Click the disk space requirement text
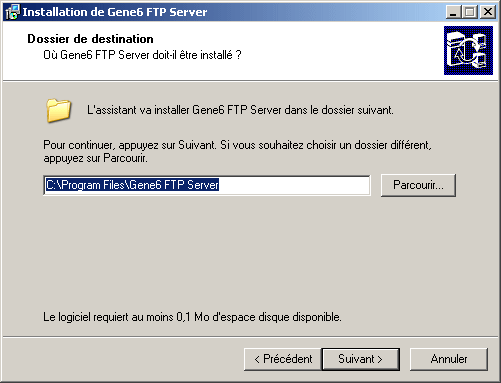The image size is (501, 383). coord(192,317)
